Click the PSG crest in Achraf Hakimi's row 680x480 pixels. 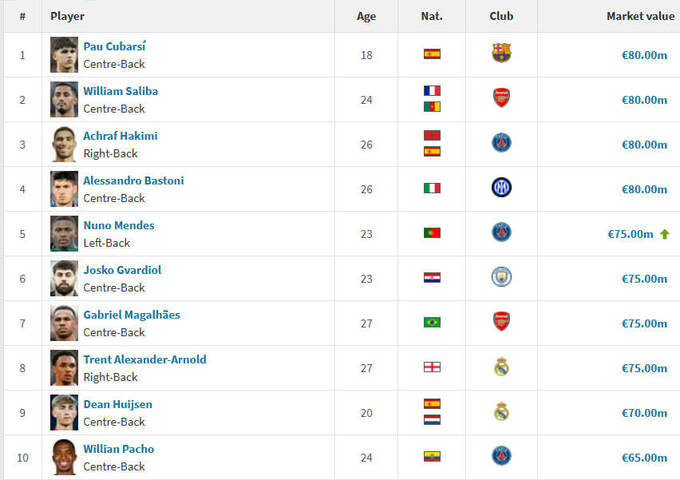[x=501, y=143]
